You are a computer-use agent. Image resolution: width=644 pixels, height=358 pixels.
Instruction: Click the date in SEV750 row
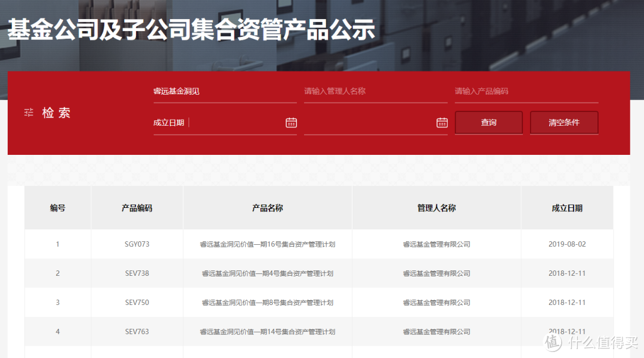567,302
